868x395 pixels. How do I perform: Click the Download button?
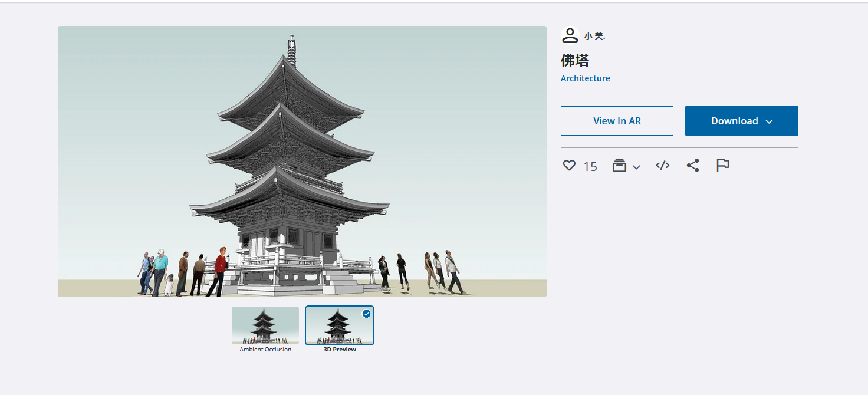[734, 121]
